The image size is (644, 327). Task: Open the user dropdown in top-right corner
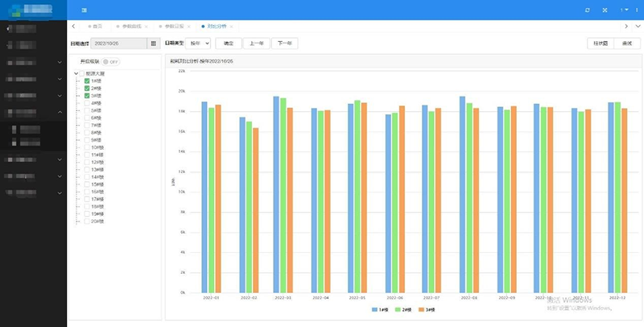tap(625, 10)
